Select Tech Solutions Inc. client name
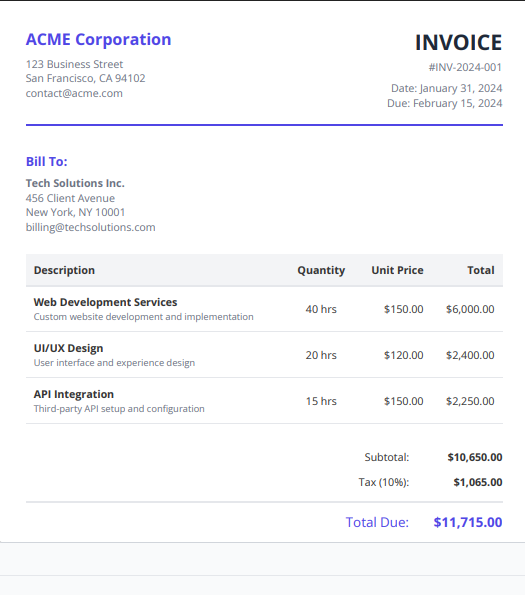Viewport: 525px width, 595px height. pos(75,183)
